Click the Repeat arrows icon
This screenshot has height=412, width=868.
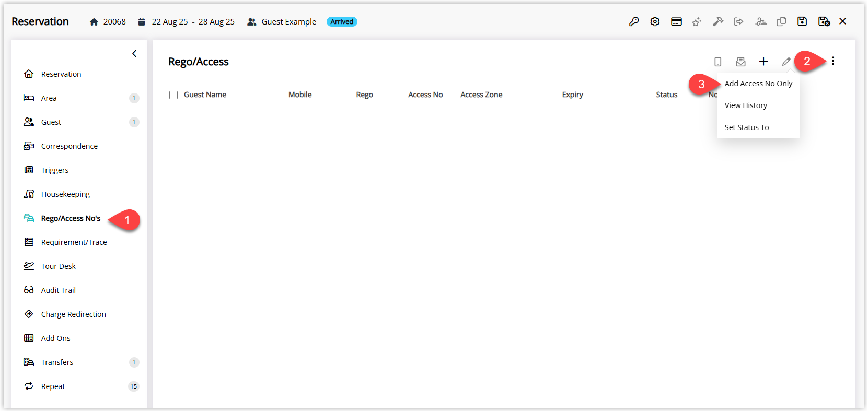tap(29, 386)
